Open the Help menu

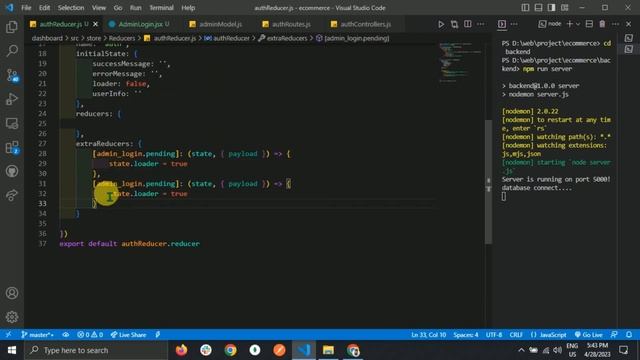188,8
